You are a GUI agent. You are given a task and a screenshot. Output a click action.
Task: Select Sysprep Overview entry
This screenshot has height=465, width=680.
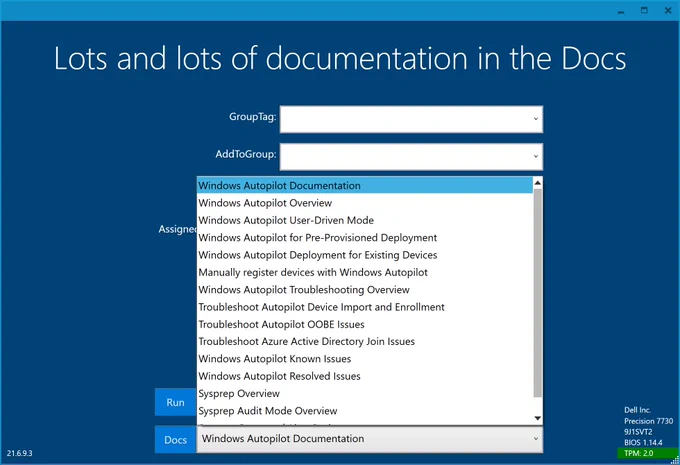point(365,393)
